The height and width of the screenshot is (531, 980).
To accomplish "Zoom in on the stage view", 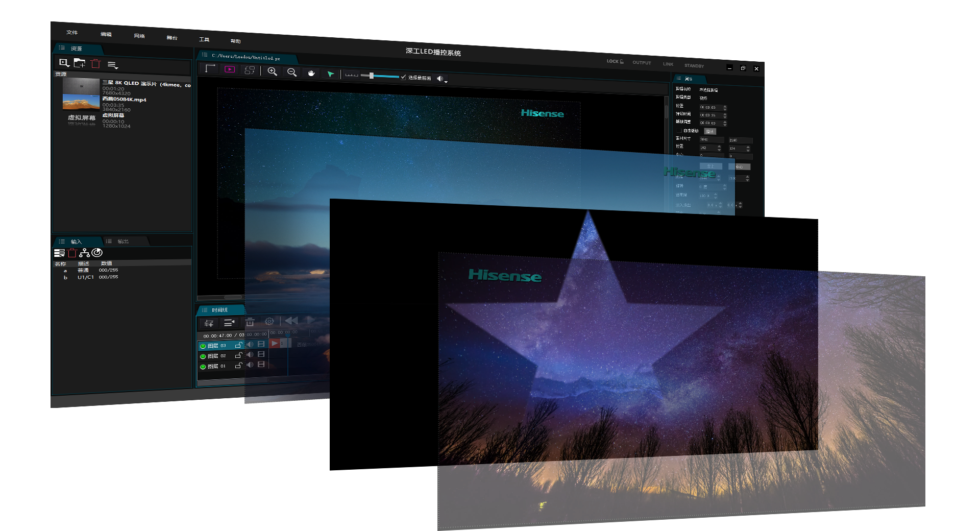I will (273, 71).
